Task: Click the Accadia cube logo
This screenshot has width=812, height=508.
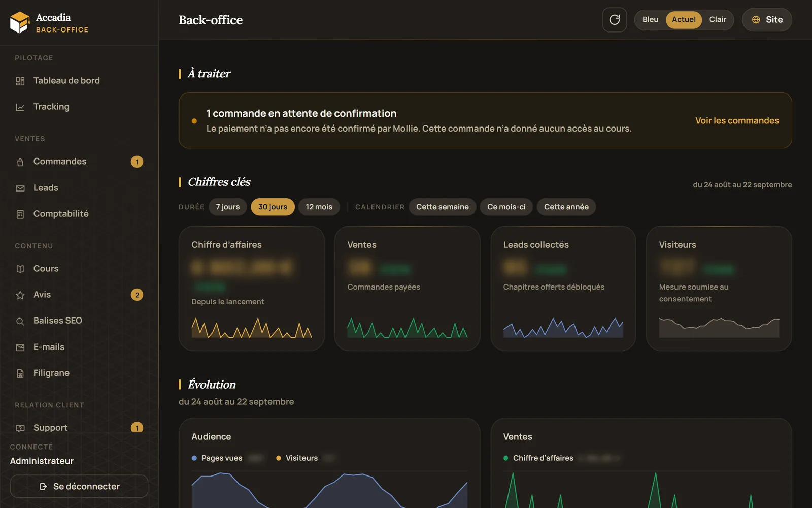Action: (20, 22)
